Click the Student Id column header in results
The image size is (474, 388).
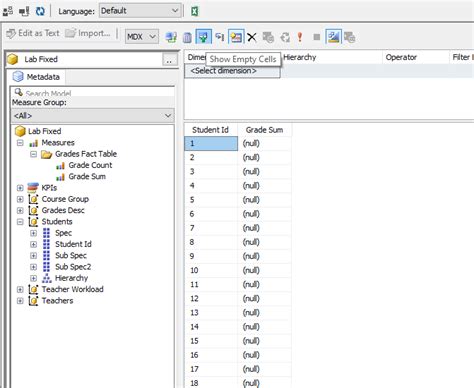(211, 130)
